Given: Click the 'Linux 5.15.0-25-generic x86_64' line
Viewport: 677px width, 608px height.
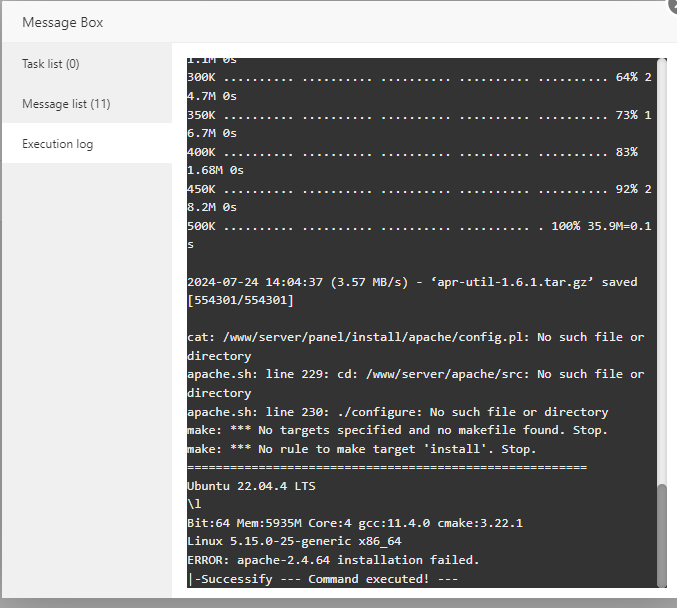Looking at the screenshot, I should (294, 542).
